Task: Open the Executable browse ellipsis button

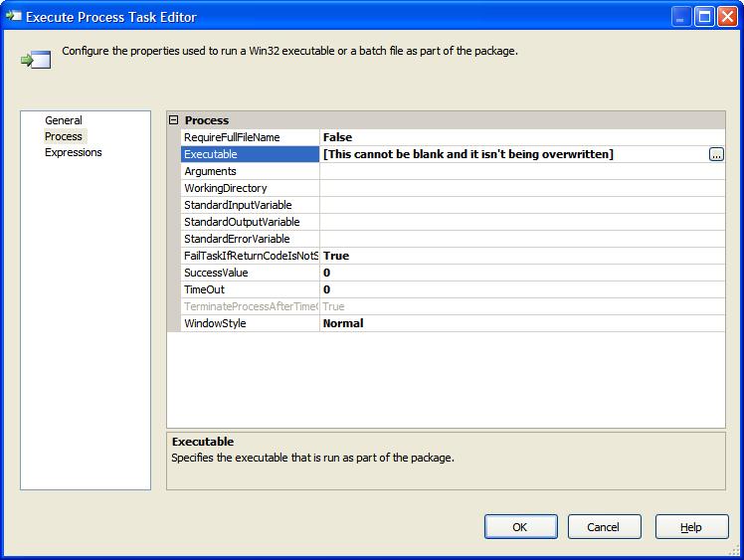Action: [x=716, y=154]
